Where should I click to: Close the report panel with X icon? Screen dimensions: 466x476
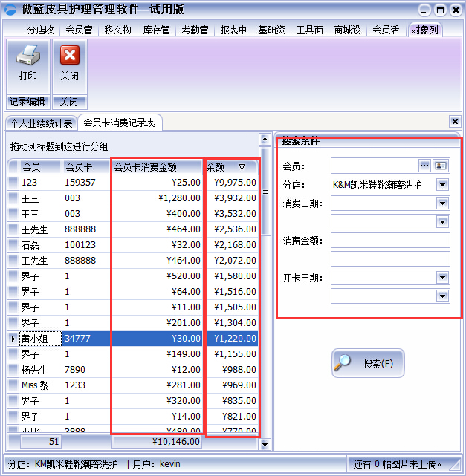pos(455,122)
